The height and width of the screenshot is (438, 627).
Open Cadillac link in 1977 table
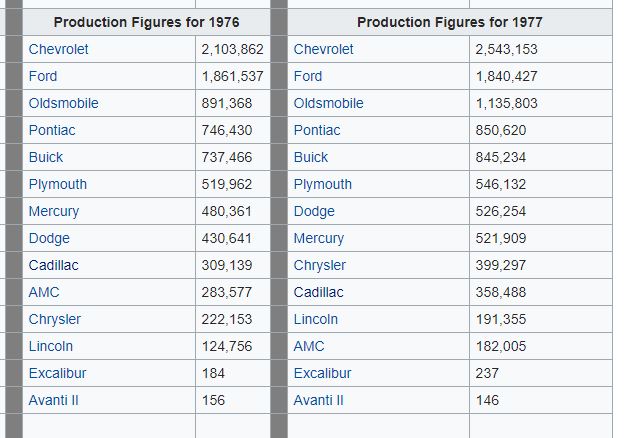tap(319, 292)
